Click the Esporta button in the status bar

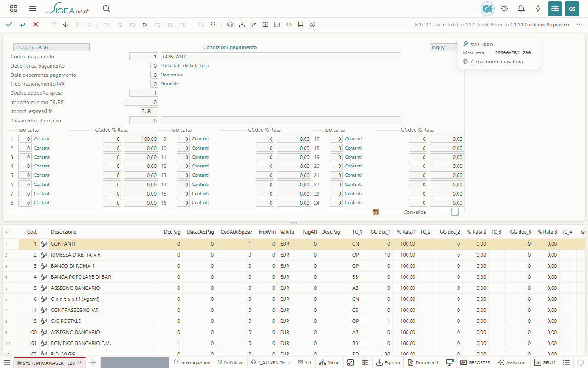388,363
